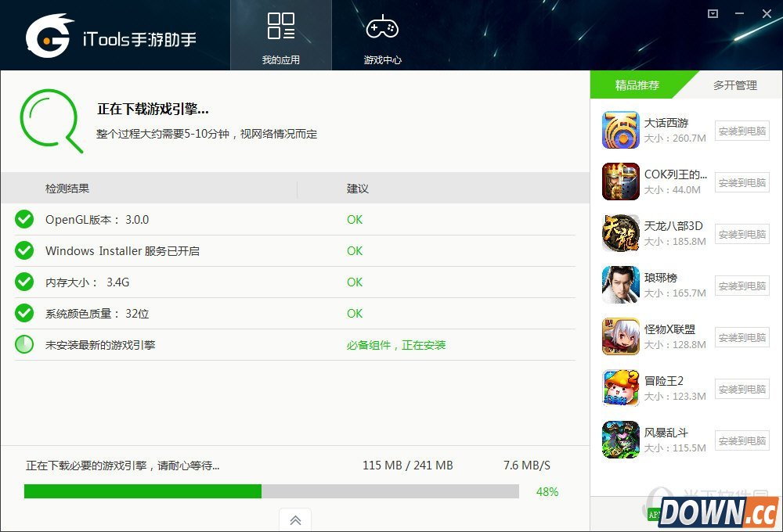Click OK next to Windows Installer
This screenshot has width=783, height=532.
click(355, 251)
